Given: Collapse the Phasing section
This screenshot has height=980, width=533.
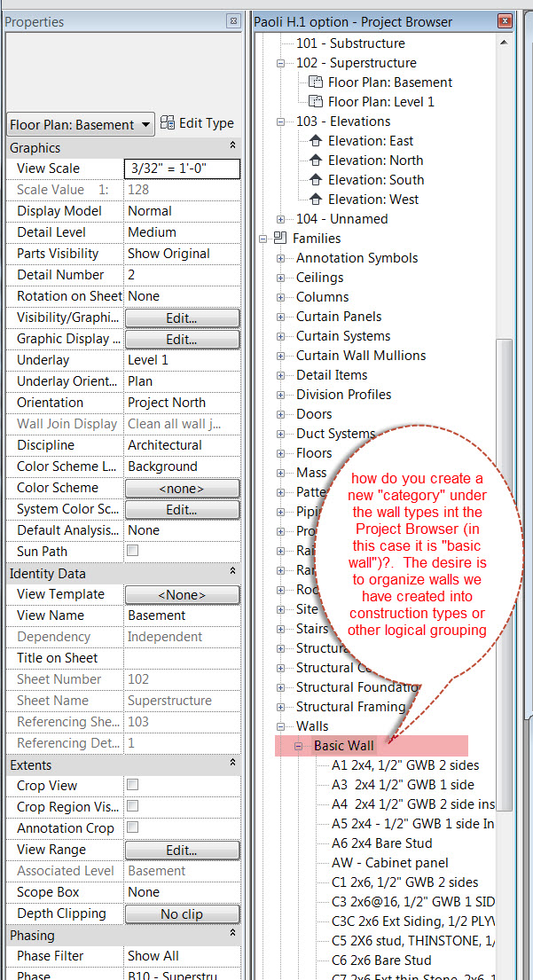Looking at the screenshot, I should 232,932.
